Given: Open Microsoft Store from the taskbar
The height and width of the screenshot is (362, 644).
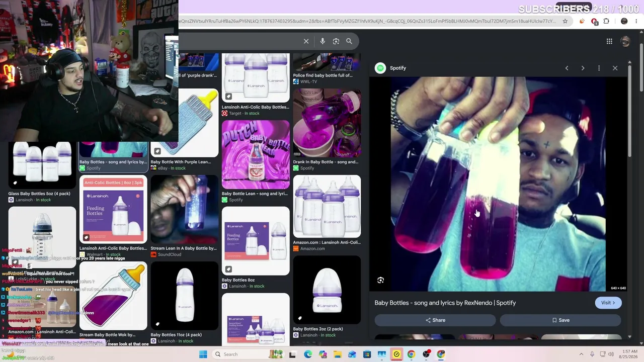Looking at the screenshot, I should point(367,354).
